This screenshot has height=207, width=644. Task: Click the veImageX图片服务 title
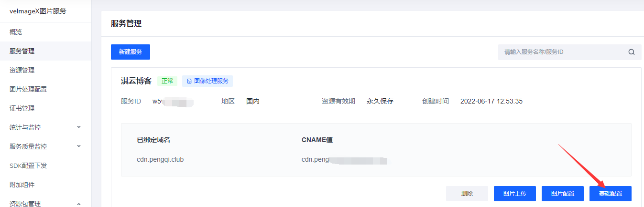click(x=38, y=11)
